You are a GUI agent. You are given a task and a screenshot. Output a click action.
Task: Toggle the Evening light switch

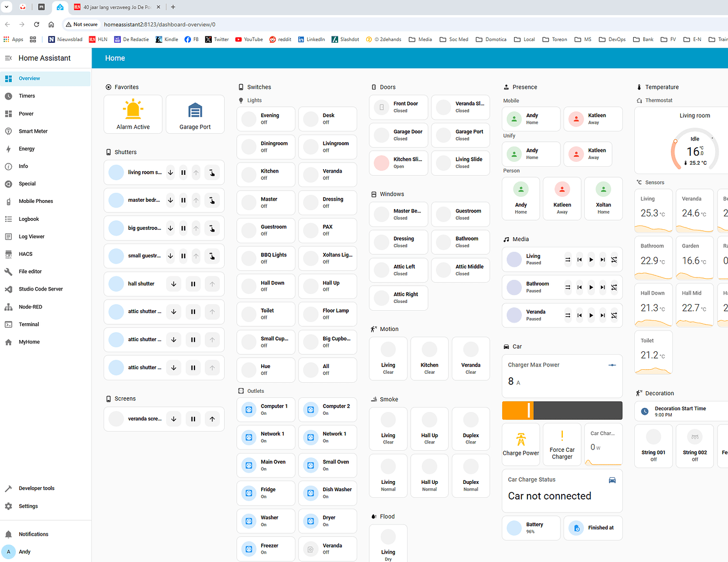[266, 119]
